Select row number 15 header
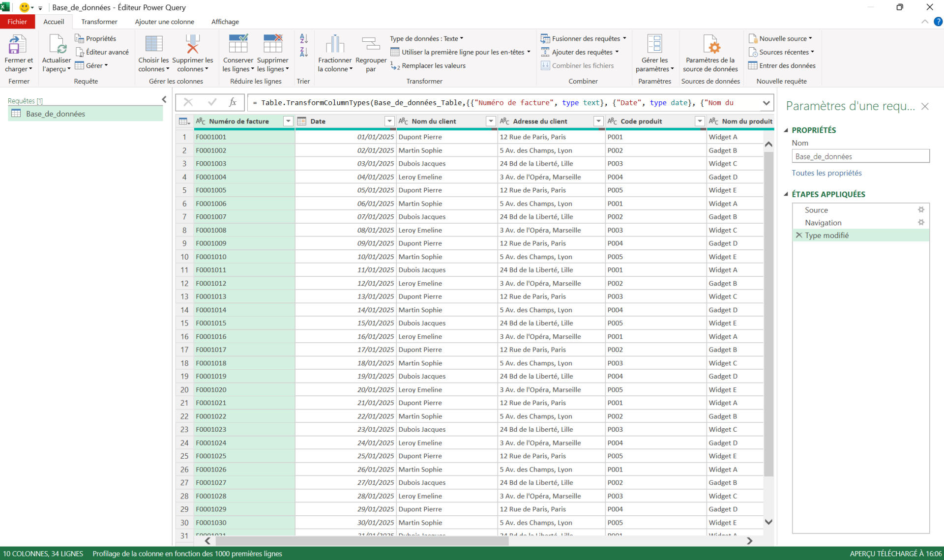The image size is (944, 560). 184,323
